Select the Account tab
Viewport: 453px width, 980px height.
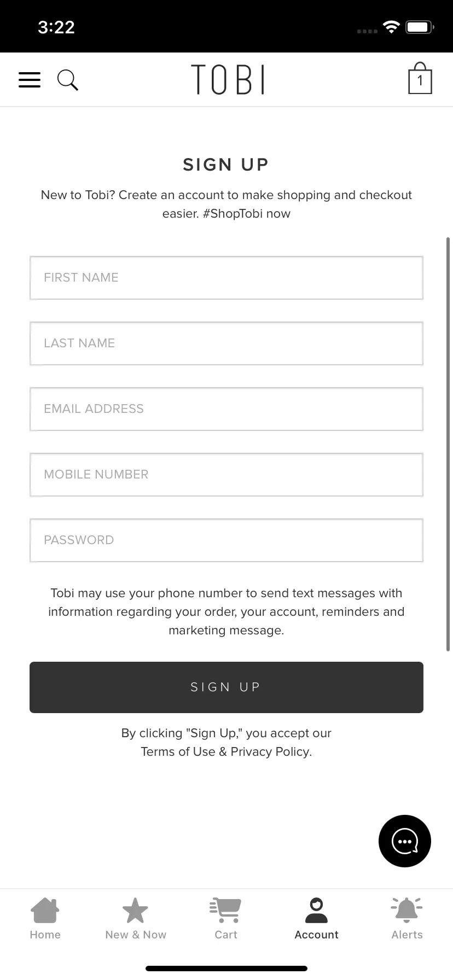(x=317, y=919)
